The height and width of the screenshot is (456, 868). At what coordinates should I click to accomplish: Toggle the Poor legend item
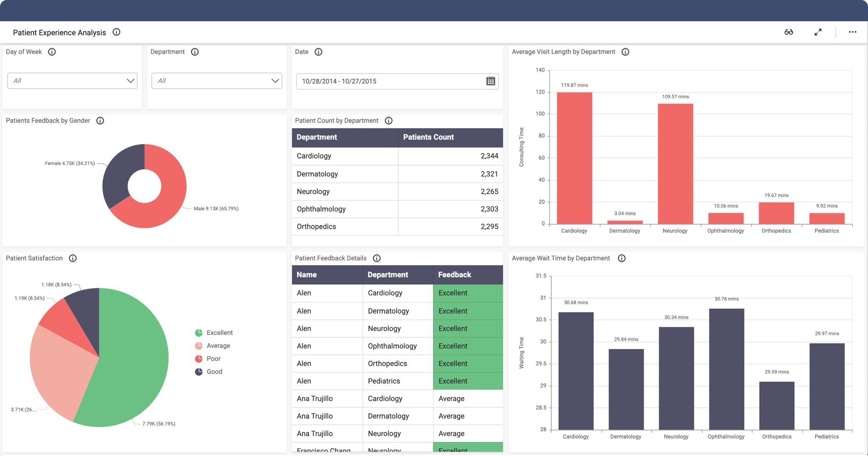click(208, 359)
